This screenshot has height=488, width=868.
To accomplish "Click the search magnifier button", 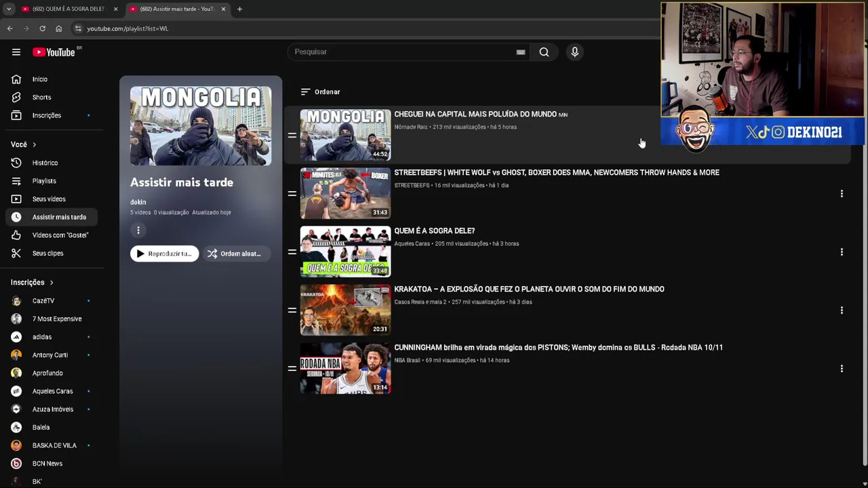I will coord(544,52).
